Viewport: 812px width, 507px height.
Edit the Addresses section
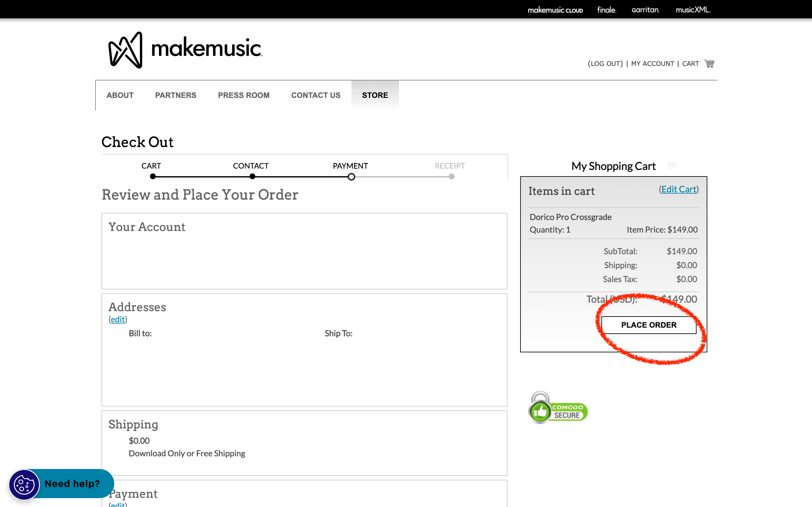click(x=118, y=319)
